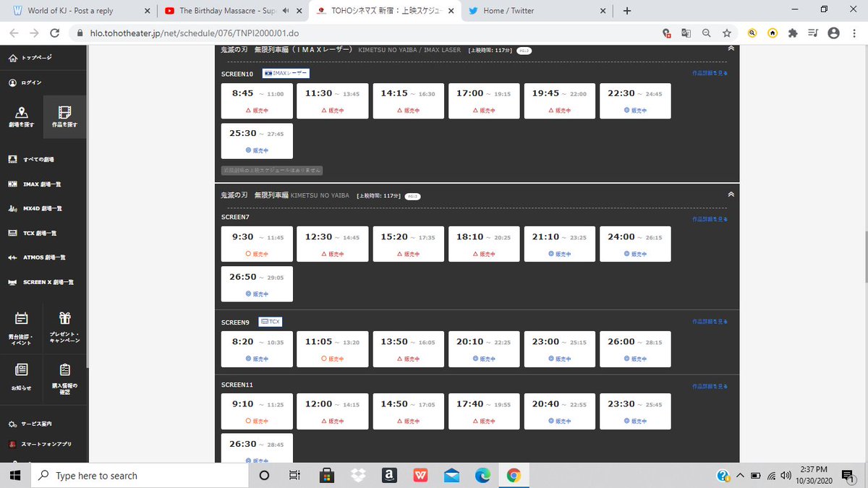
Task: Open the トップページ home icon in sidebar
Action: (x=13, y=58)
